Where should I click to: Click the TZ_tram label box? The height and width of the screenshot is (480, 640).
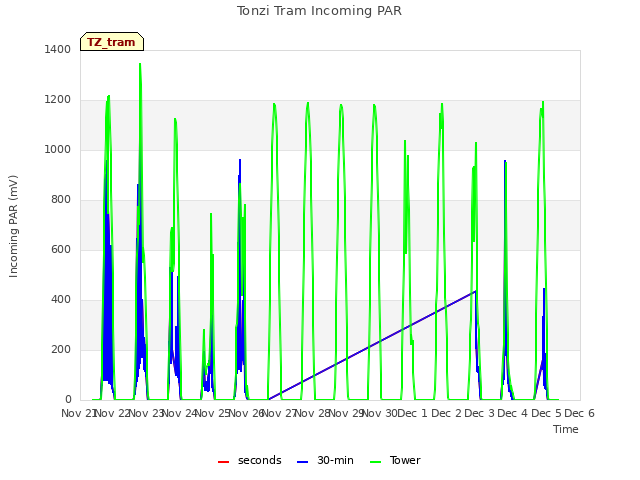point(112,42)
